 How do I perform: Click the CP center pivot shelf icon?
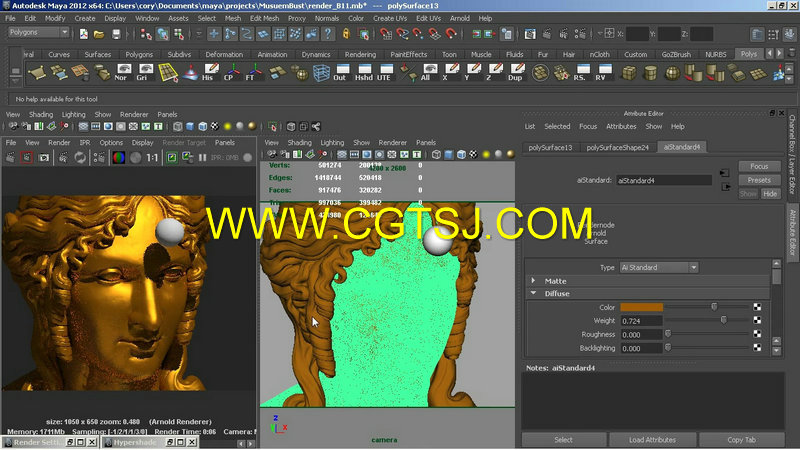(x=232, y=72)
